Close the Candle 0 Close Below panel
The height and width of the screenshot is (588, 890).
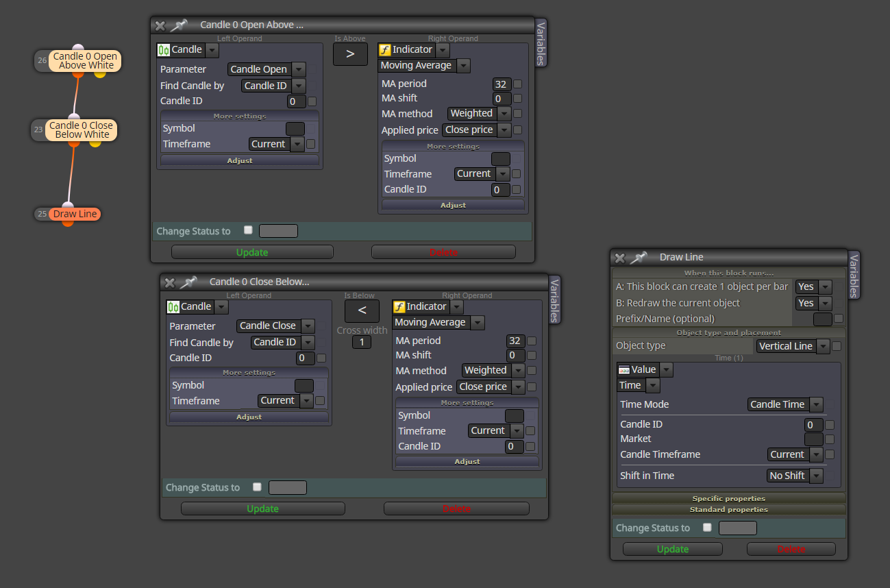coord(170,282)
